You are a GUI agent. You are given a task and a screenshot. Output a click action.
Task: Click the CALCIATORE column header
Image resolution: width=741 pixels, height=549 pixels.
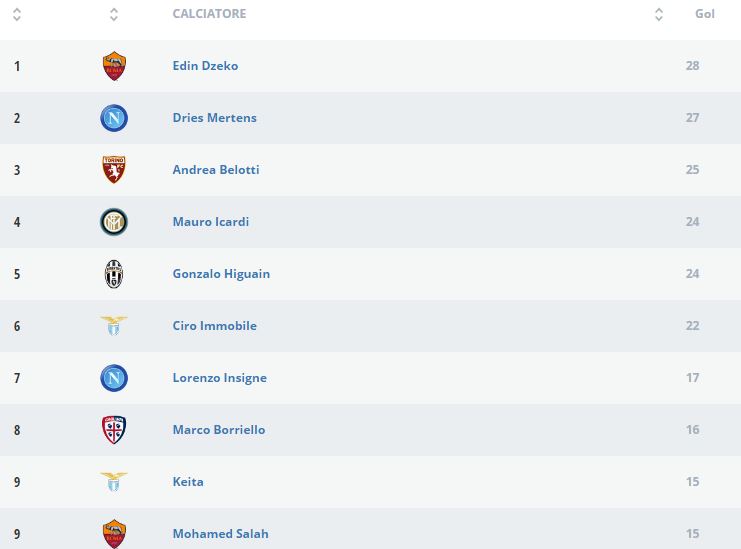pos(209,14)
